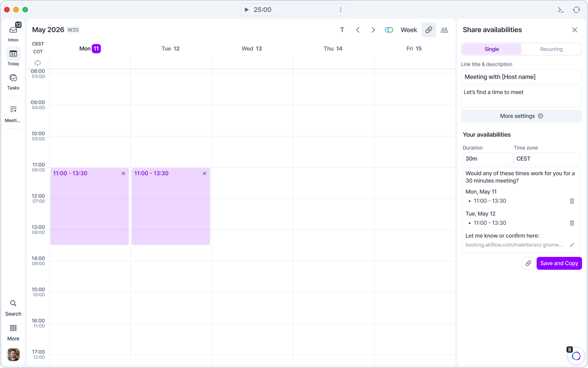Open the Week view dropdown
The height and width of the screenshot is (368, 588).
[409, 30]
